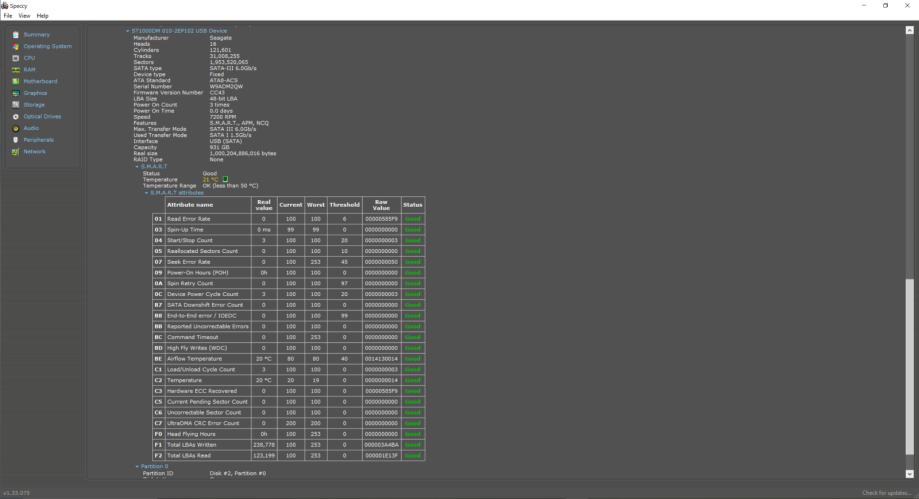Select the Seek Error Rate attribute
This screenshot has width=919, height=499.
[188, 262]
